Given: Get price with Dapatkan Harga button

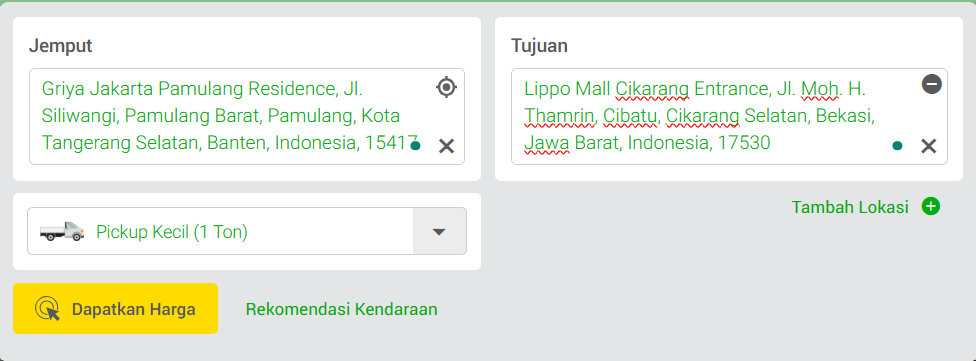Looking at the screenshot, I should (x=115, y=309).
